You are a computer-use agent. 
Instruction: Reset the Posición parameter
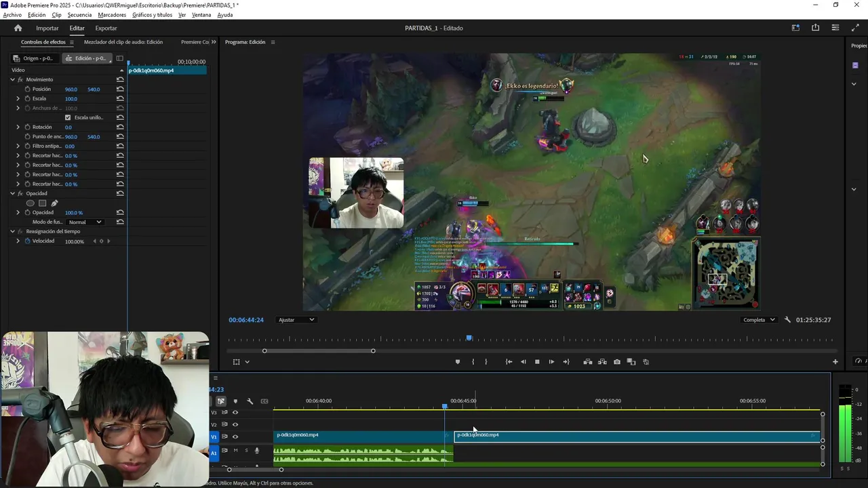[x=120, y=89]
